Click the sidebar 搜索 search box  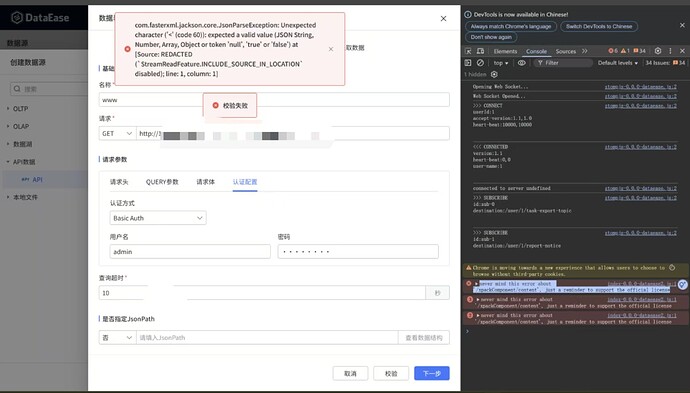click(49, 89)
